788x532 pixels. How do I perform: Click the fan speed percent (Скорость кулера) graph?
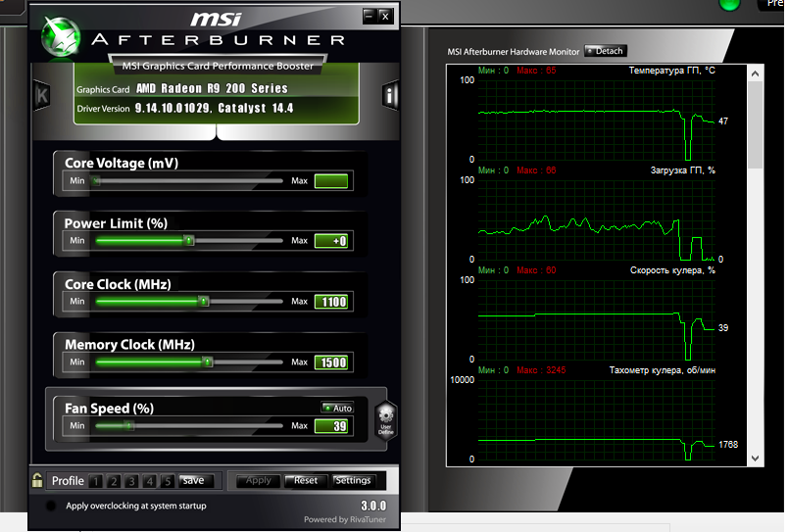tap(596, 320)
